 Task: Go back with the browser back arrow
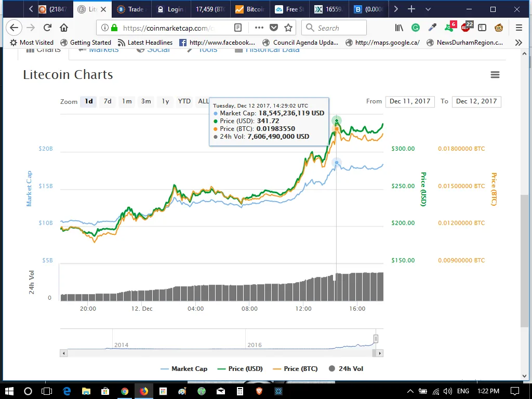pyautogui.click(x=14, y=28)
